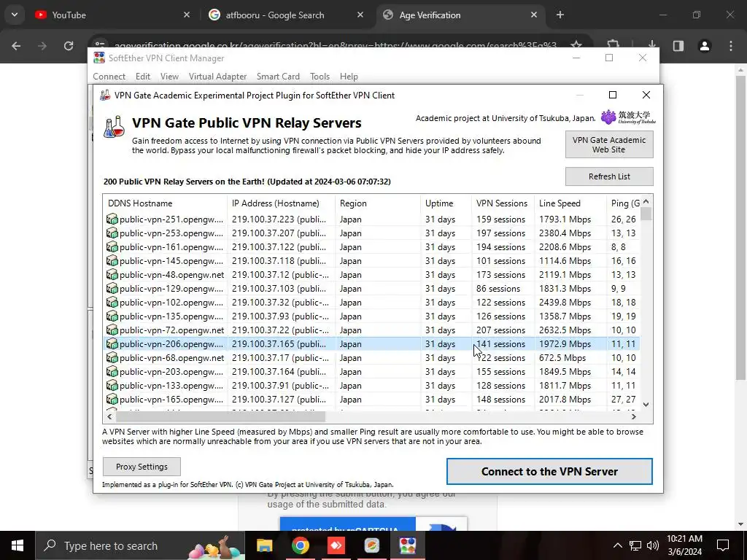Open the Tools menu
The width and height of the screenshot is (747, 560).
tap(320, 76)
